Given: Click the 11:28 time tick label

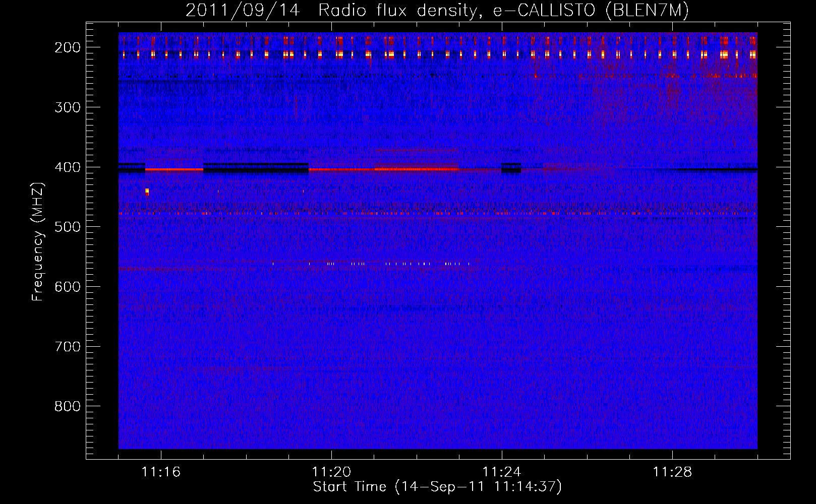Looking at the screenshot, I should coord(672,472).
